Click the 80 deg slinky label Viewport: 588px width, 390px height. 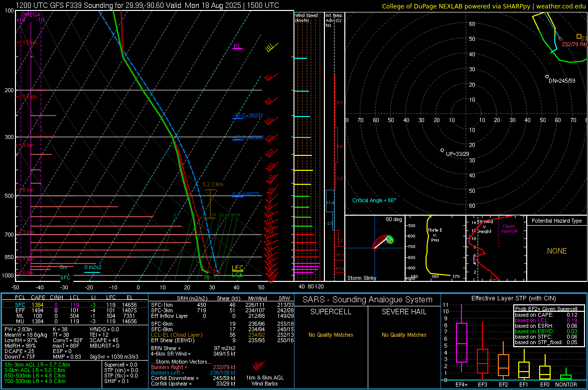[393, 219]
